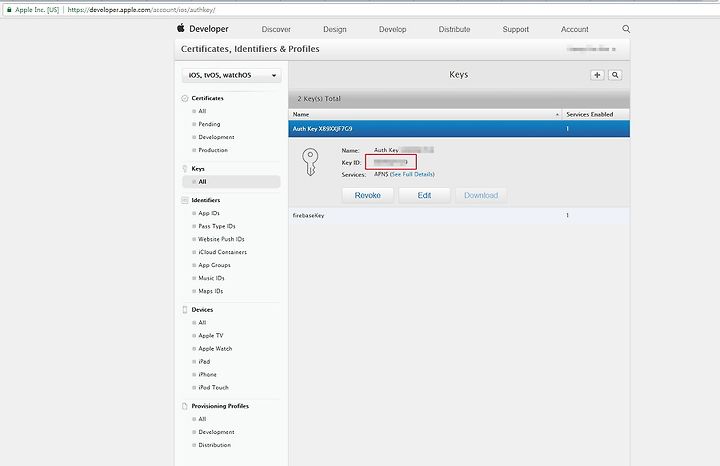Viewport: 720px width, 466px height.
Task: Click the large key icon
Action: click(310, 162)
